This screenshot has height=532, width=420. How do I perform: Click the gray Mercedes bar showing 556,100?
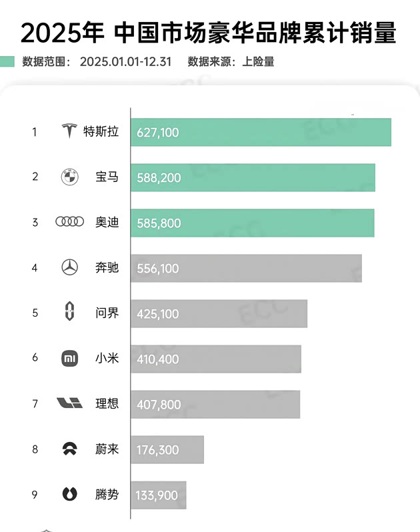point(246,268)
